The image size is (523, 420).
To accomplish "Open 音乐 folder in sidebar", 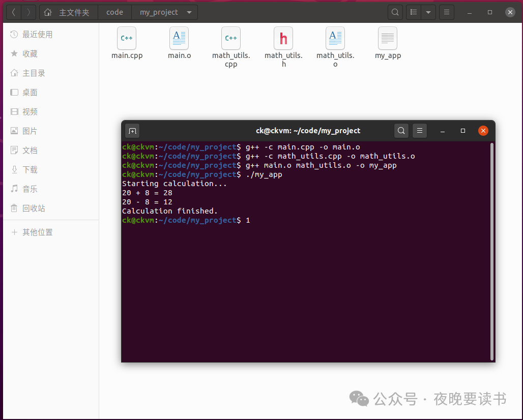I will (51, 189).
